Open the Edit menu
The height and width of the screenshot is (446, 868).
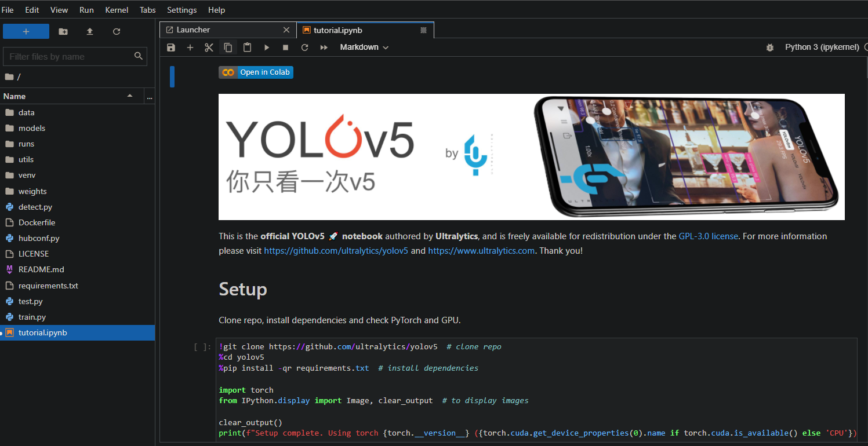click(x=32, y=10)
